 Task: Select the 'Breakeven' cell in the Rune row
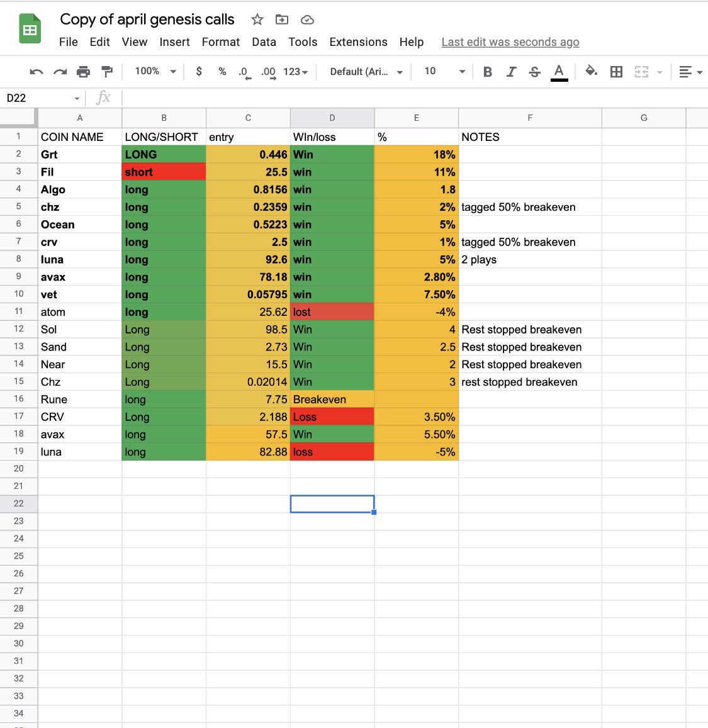pos(332,400)
